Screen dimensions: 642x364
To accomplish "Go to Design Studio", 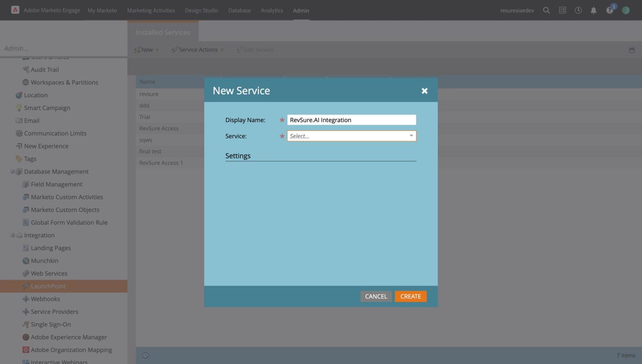I will tap(201, 10).
